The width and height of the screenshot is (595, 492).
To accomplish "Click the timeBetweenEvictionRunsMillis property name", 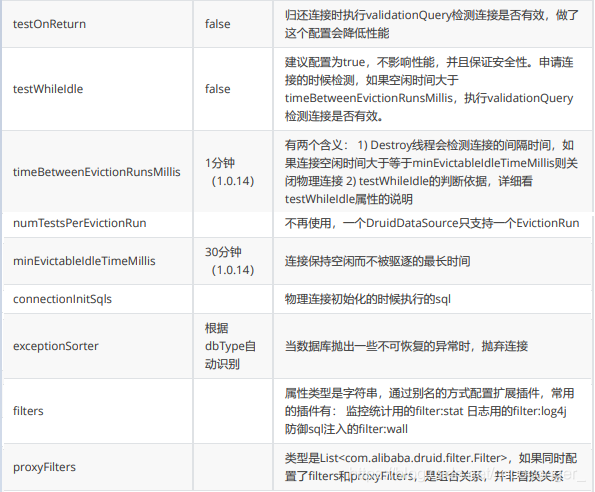I will coord(96,172).
